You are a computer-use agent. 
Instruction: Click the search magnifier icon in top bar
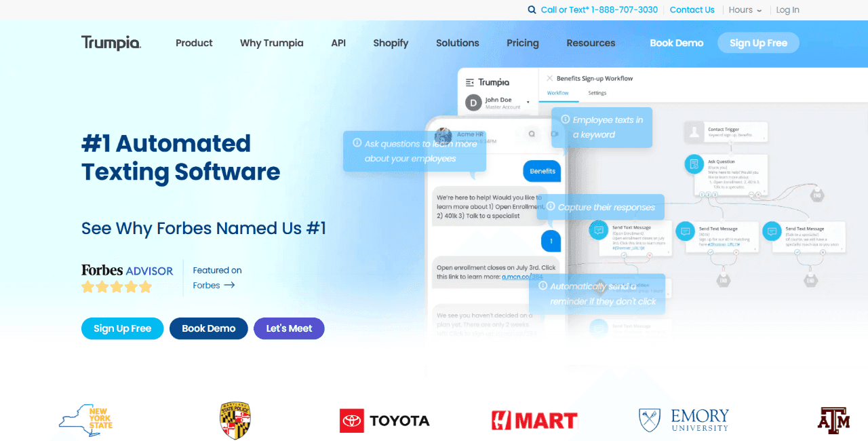tap(532, 10)
